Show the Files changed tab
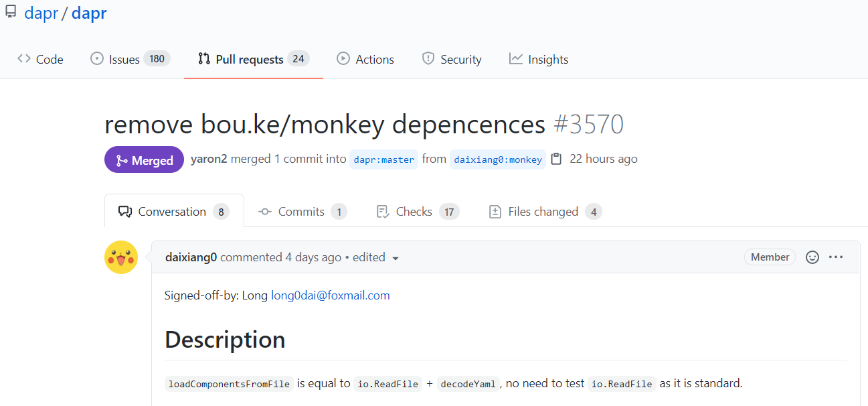Viewport: 868px width, 406px height. [x=545, y=212]
